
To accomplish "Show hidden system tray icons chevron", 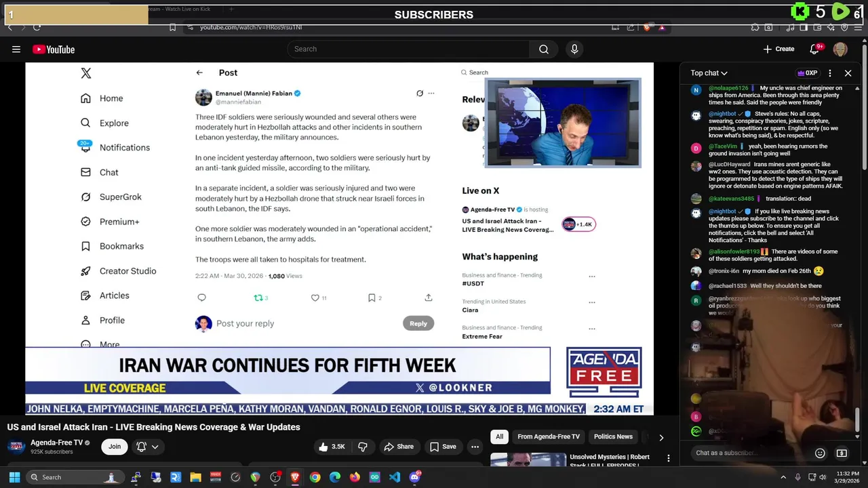I will pyautogui.click(x=783, y=477).
